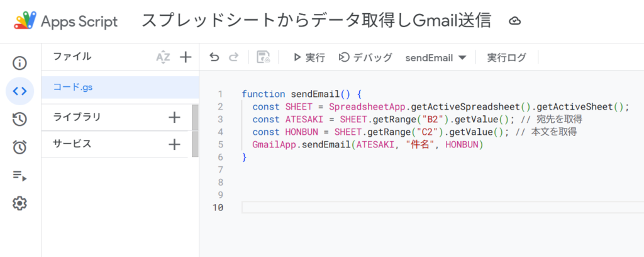Start debugging with デバッグ button
Viewport: 644px width, 257px height.
[x=365, y=57]
